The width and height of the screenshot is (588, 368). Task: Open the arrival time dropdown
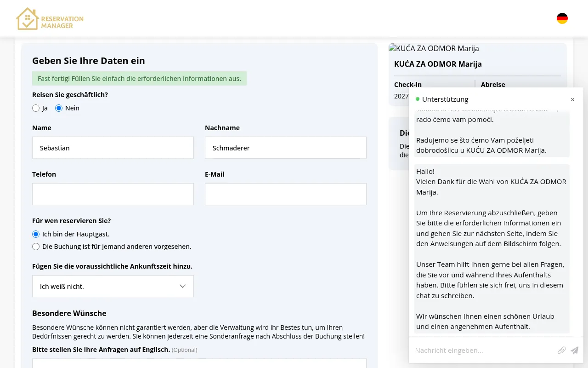pyautogui.click(x=113, y=286)
